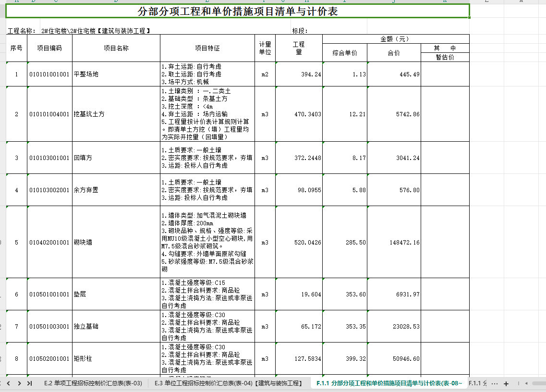The image size is (546, 392).
Task: Select the 平整场地 item name cell
Action: click(x=116, y=74)
